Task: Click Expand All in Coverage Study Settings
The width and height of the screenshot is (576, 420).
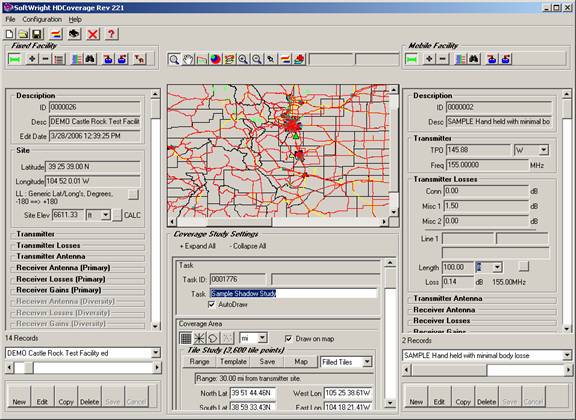Action: point(197,246)
